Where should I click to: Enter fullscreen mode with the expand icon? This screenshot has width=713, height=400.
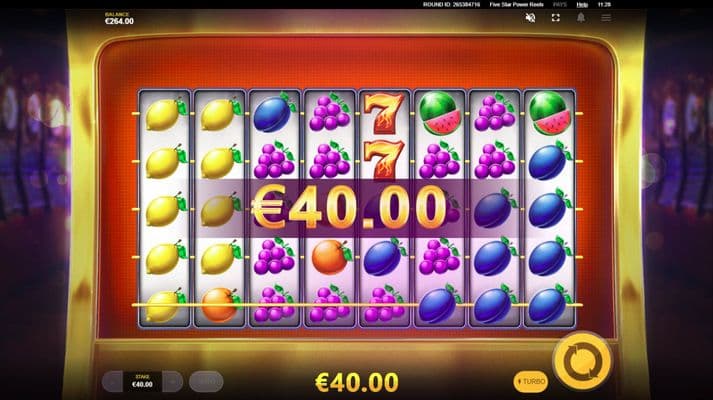[x=556, y=18]
